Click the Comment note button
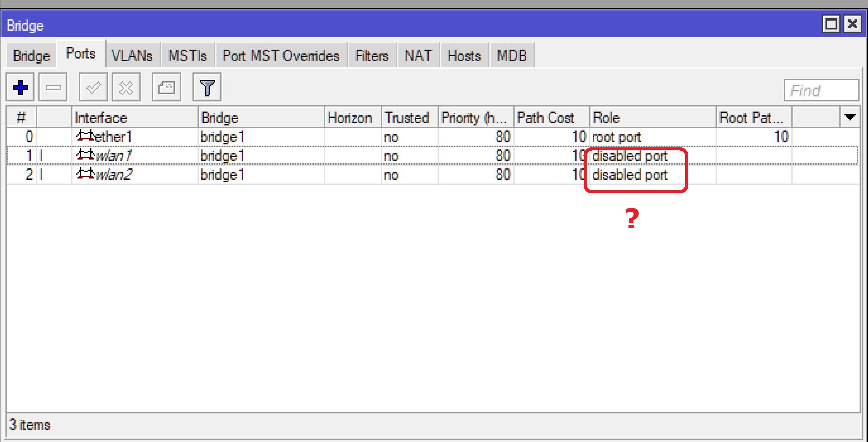 166,88
